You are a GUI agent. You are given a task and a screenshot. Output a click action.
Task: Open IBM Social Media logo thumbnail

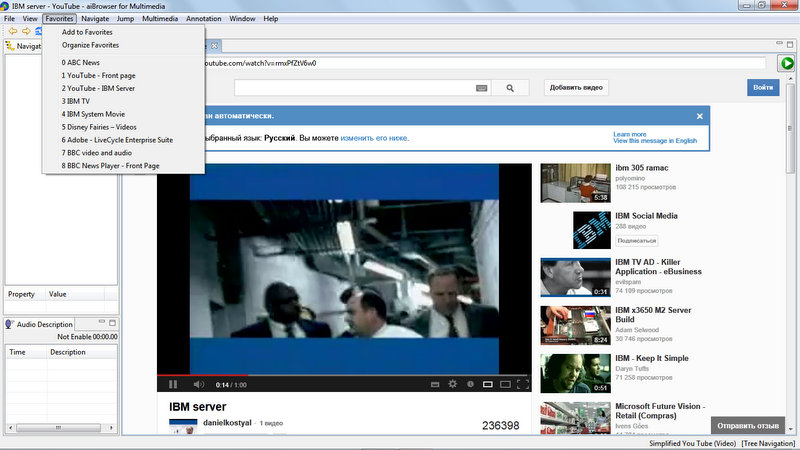pyautogui.click(x=592, y=231)
